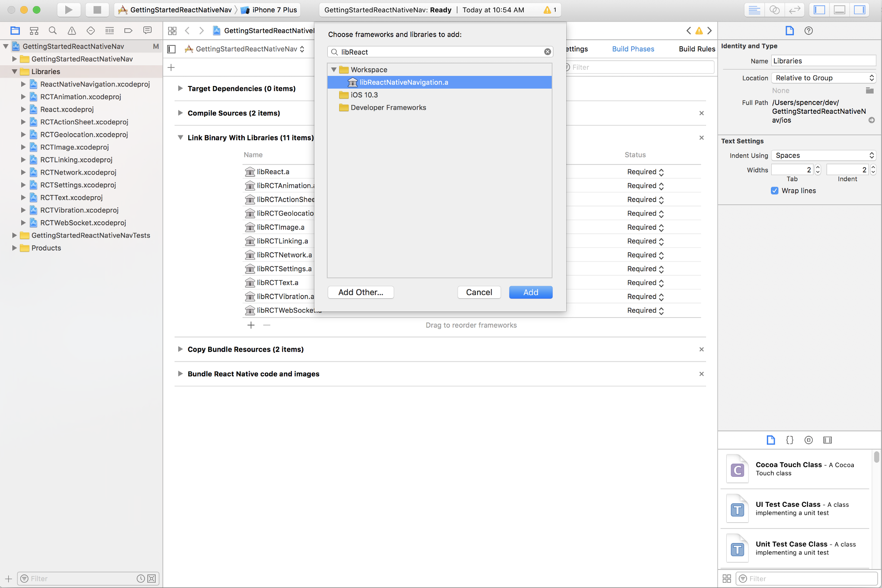Screen dimensions: 882x588
Task: Expand the Copy Bundle Resources phase
Action: click(180, 349)
